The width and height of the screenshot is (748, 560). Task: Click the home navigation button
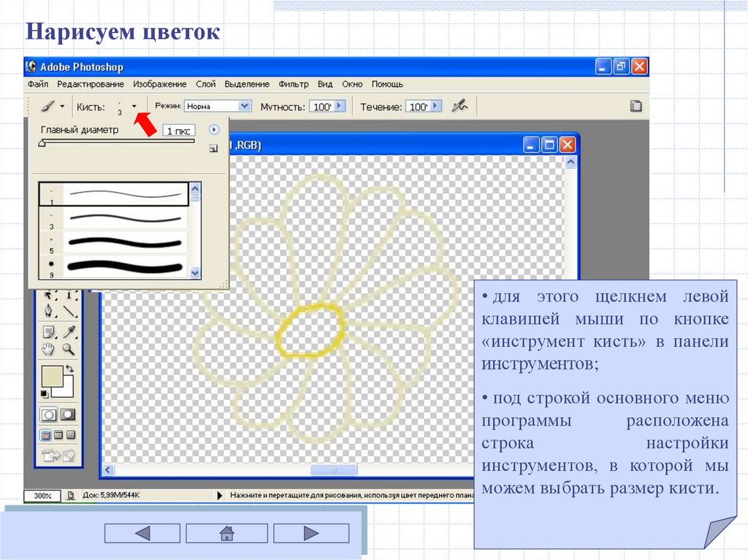[x=226, y=534]
